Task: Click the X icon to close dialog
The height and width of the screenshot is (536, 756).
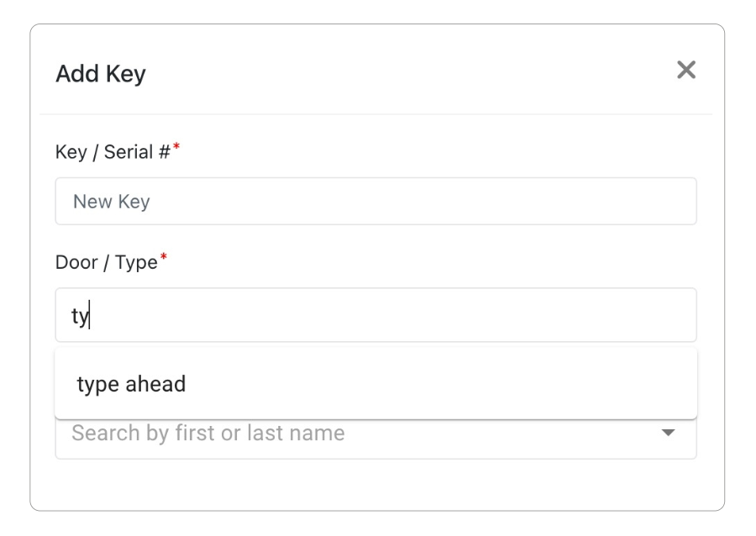Action: pos(687,71)
